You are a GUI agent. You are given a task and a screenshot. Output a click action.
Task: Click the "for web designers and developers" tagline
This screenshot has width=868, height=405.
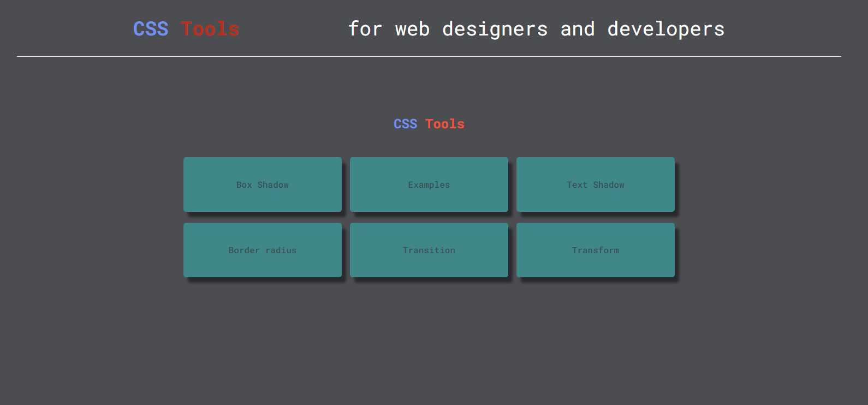pyautogui.click(x=536, y=29)
